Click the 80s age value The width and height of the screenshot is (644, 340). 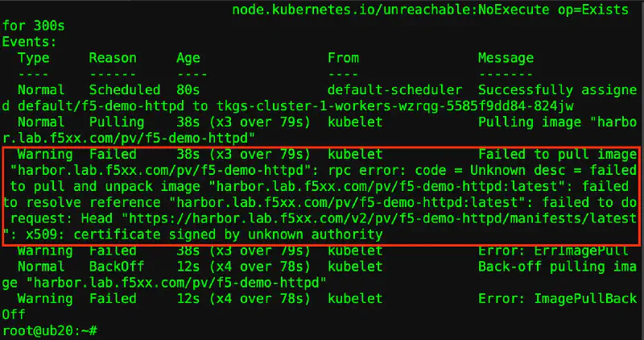(x=188, y=89)
